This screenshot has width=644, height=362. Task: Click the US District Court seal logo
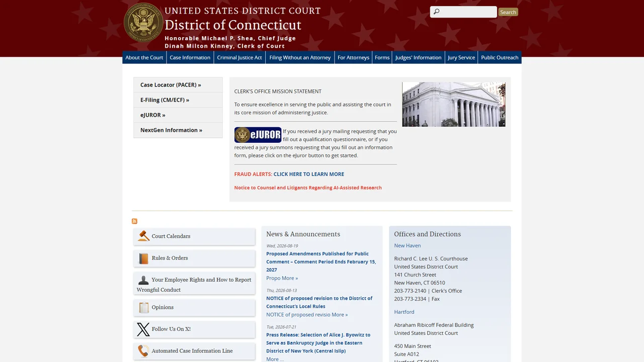point(143,22)
